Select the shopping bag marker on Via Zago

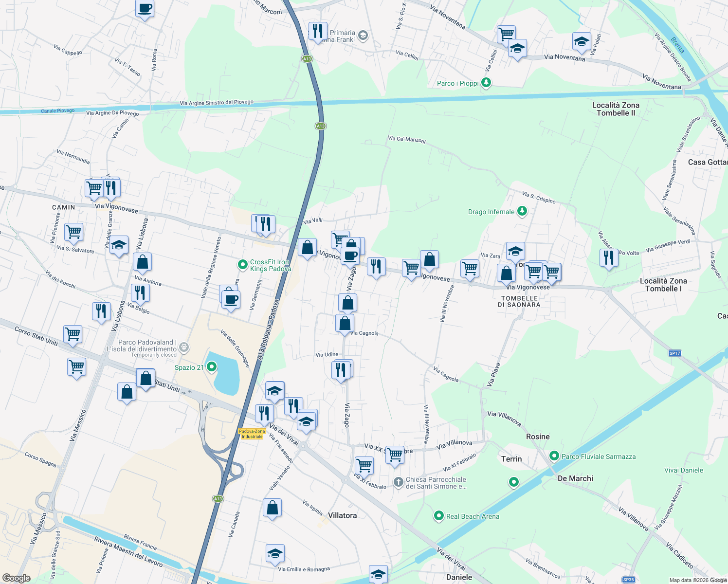(x=347, y=302)
